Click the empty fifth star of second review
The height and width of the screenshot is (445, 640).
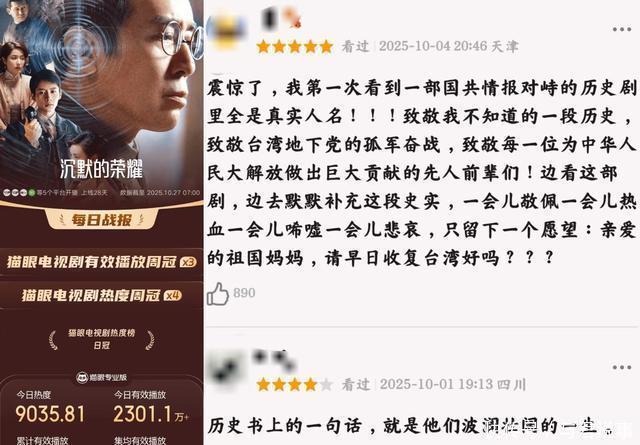tap(326, 385)
